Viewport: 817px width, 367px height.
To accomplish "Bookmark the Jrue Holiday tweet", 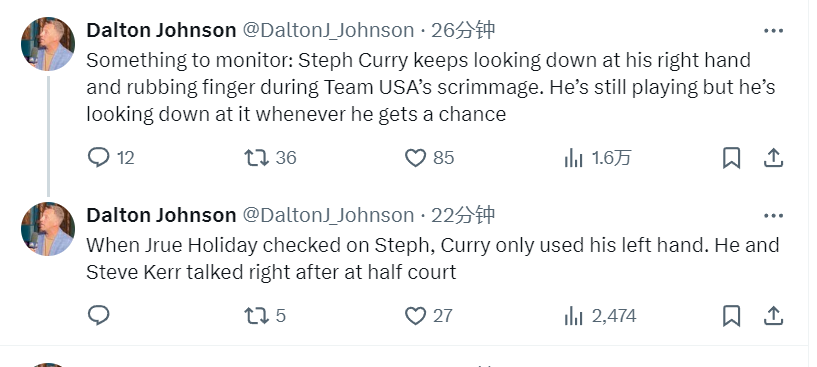I will point(732,316).
